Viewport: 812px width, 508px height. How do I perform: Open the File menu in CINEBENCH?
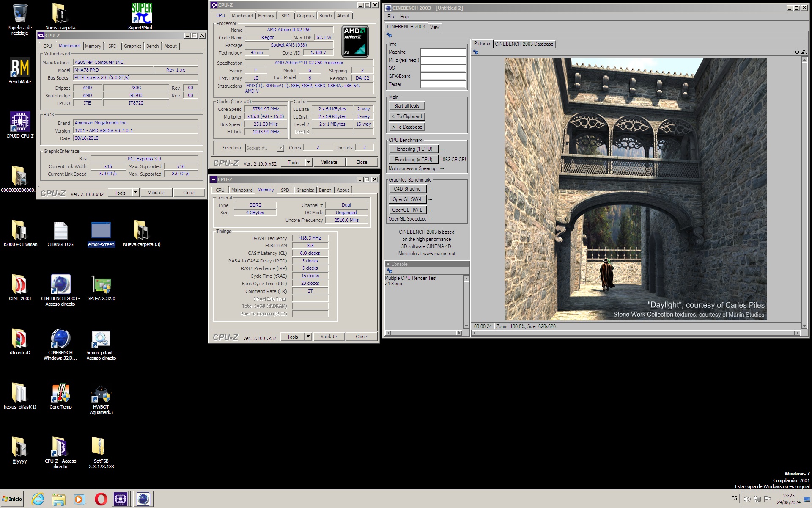coord(390,17)
